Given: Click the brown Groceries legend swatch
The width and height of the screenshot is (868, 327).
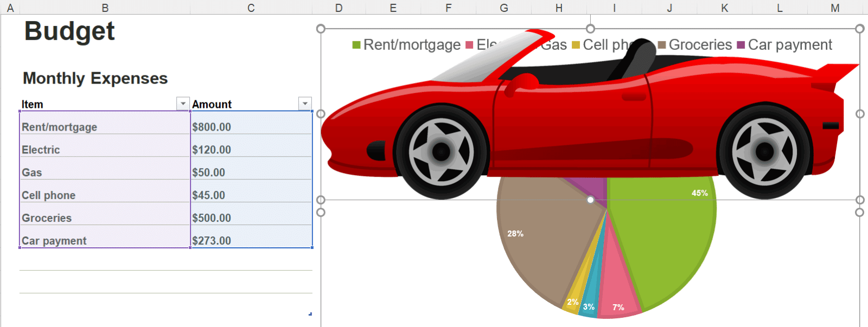Looking at the screenshot, I should tap(662, 45).
